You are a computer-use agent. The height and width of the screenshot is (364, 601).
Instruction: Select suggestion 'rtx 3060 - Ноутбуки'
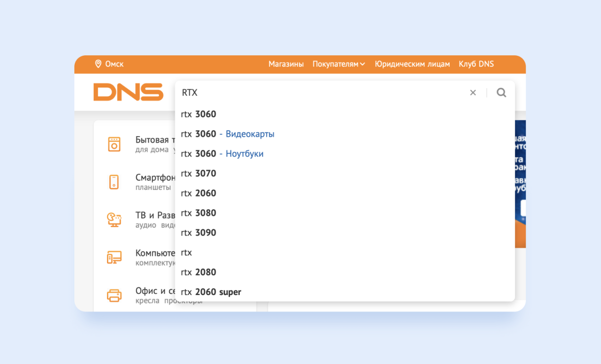point(345,154)
